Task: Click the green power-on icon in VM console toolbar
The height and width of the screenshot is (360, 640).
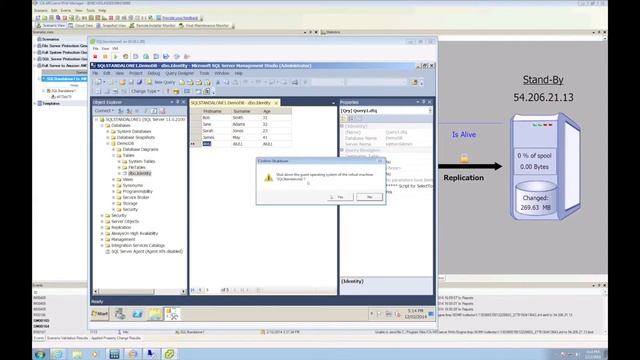Action: click(x=115, y=57)
